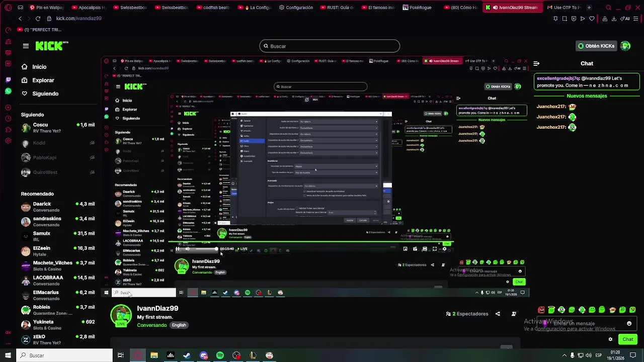Open the search tabs magnifier icon
The image size is (644, 362).
[608, 8]
